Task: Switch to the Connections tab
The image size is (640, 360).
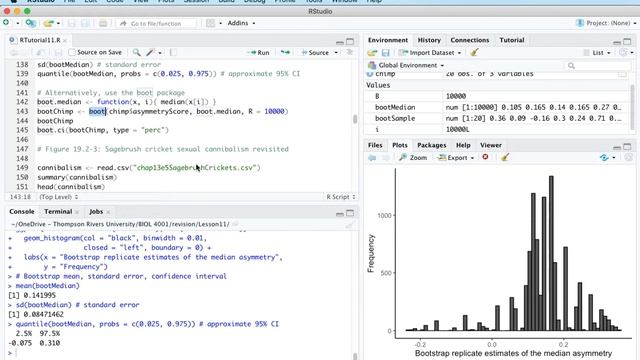Action: click(469, 40)
